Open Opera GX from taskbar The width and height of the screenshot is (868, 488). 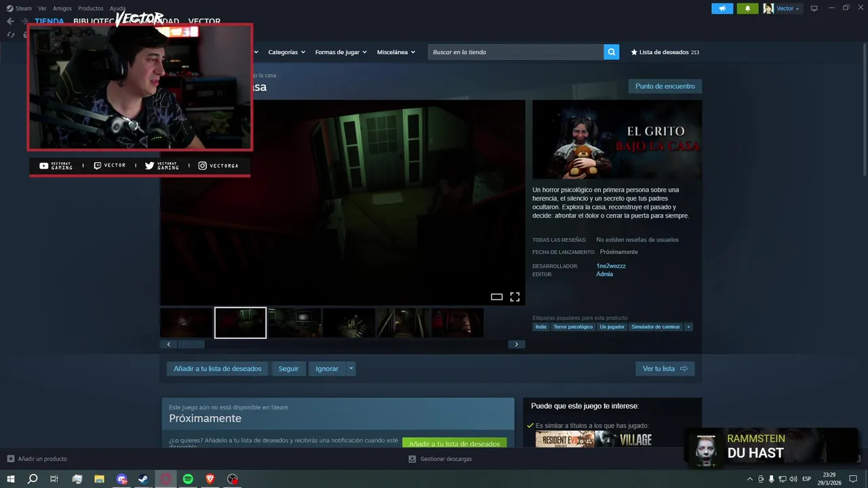(x=166, y=479)
